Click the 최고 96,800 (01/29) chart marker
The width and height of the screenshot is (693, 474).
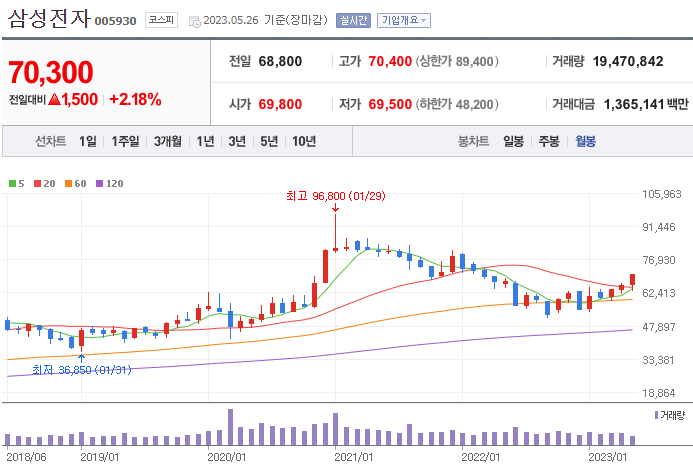coord(335,196)
